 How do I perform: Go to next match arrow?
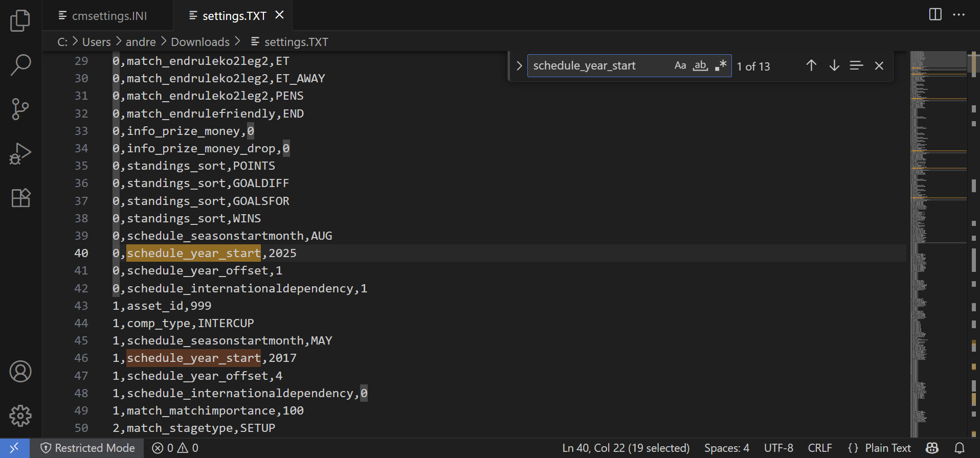(834, 65)
